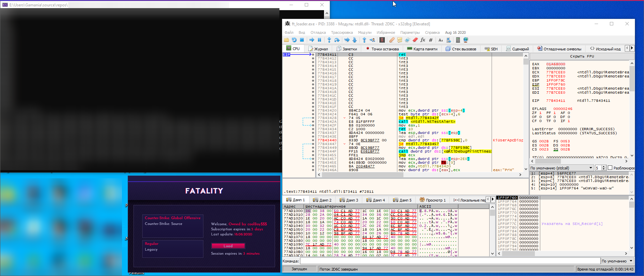Open Comments via speech bubble icon

pos(399,40)
